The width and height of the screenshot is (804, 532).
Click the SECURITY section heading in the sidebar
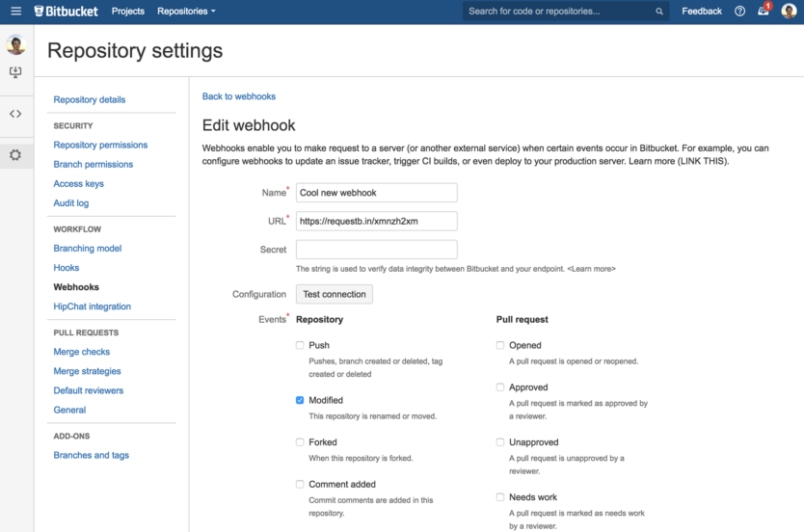click(73, 125)
